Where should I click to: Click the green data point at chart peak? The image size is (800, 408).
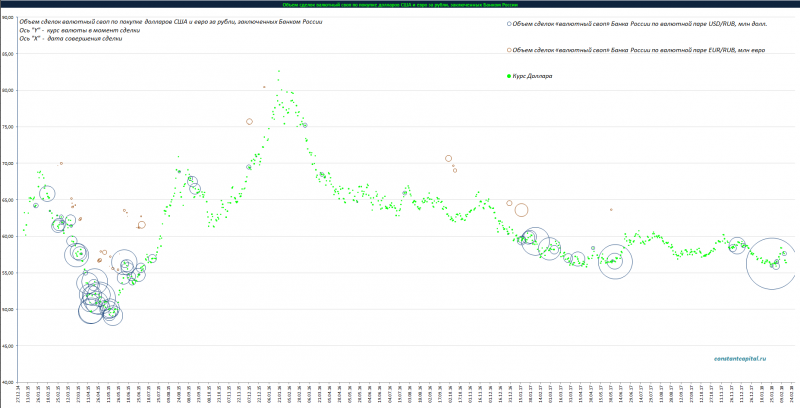[x=278, y=71]
